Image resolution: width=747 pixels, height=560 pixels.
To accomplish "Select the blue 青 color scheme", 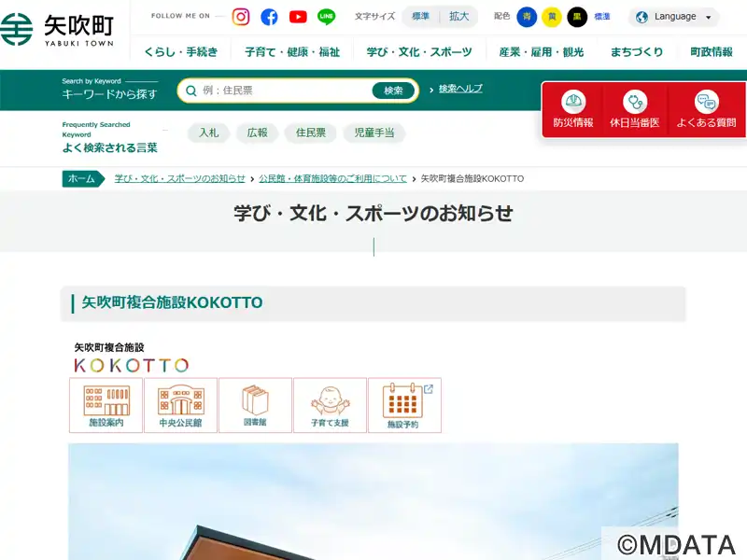I will 527,17.
